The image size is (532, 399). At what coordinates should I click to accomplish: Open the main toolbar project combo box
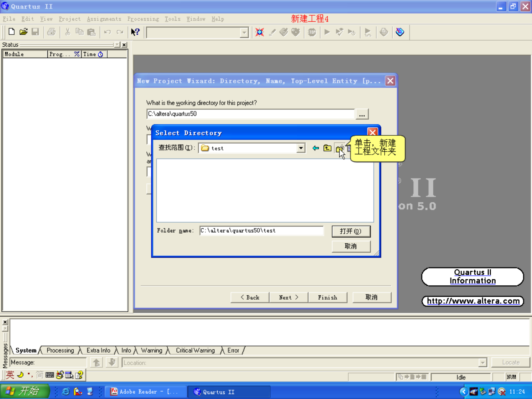[x=244, y=32]
